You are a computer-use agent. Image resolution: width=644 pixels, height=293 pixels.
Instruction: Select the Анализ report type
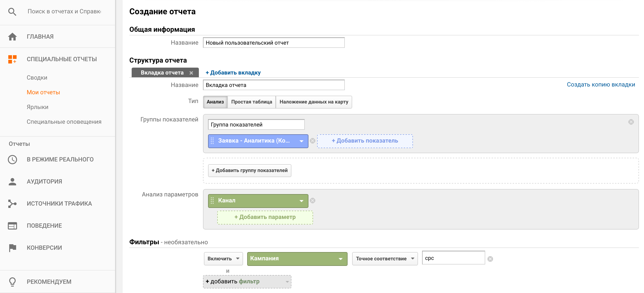pos(215,102)
